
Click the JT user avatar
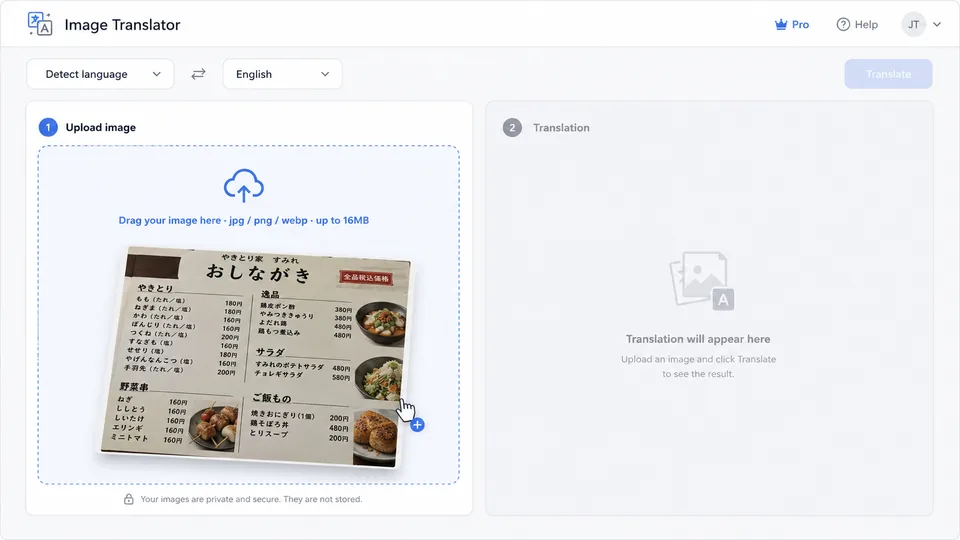coord(913,24)
